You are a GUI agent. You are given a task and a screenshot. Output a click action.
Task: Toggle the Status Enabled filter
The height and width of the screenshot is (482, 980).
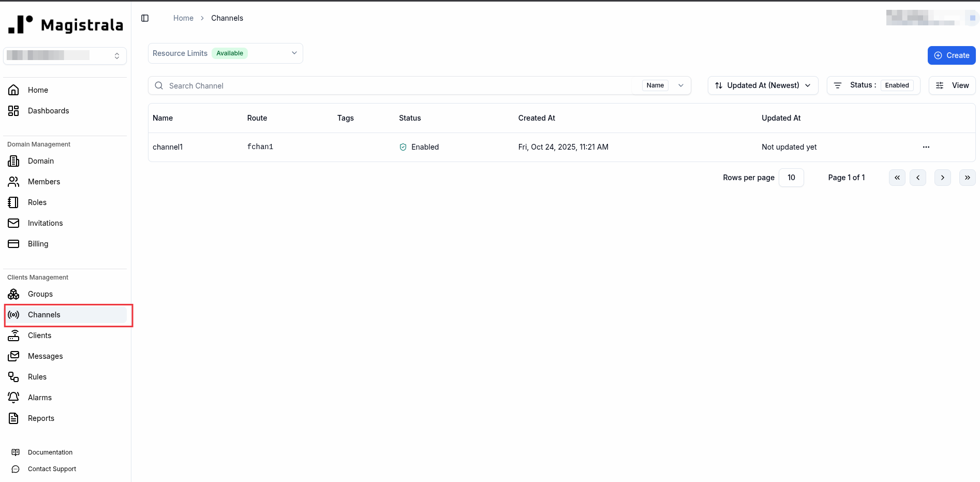click(x=897, y=85)
